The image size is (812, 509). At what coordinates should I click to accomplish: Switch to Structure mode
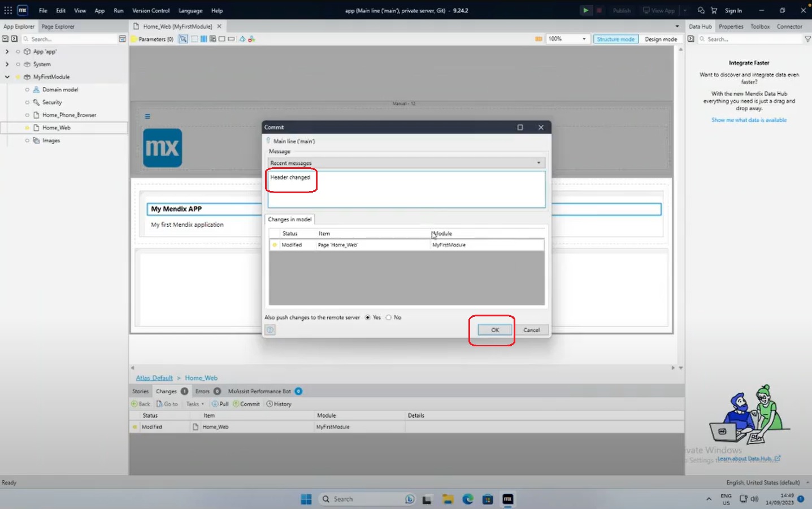click(x=615, y=39)
